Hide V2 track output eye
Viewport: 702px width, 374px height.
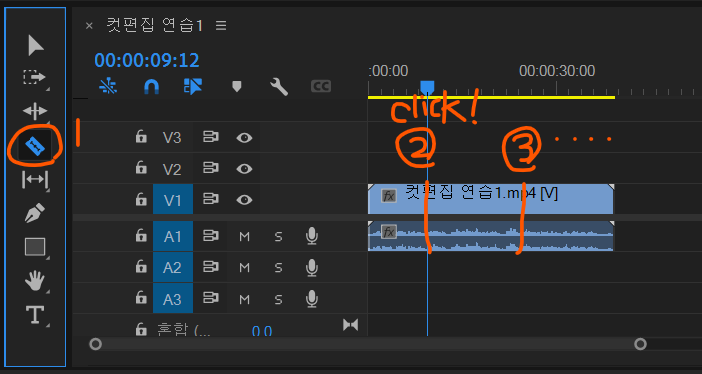[244, 168]
